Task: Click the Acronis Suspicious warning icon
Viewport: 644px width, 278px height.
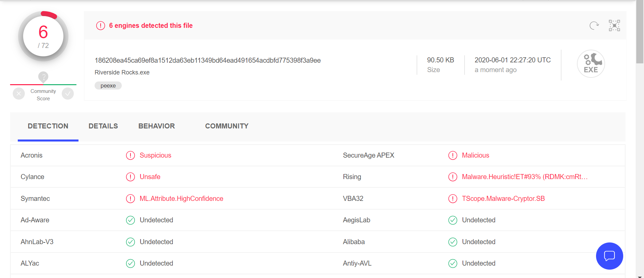Action: [130, 155]
